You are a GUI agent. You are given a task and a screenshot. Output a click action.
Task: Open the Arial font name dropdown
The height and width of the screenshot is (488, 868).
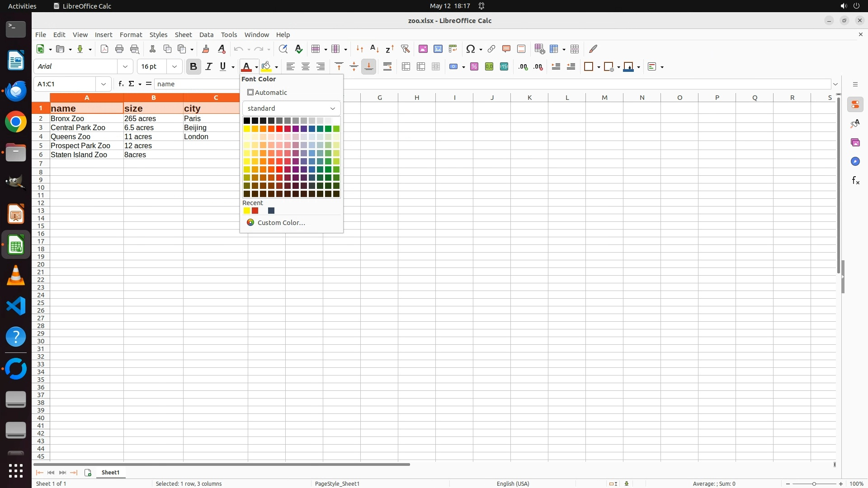pyautogui.click(x=125, y=67)
